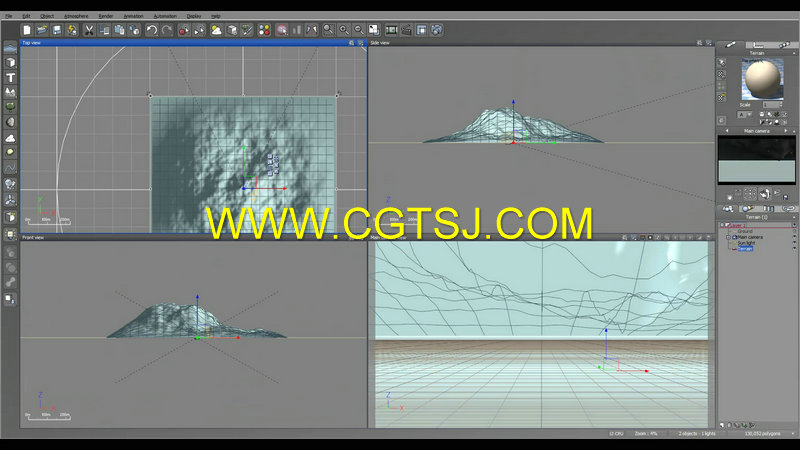
Task: Toggle visibility eye for Ground row
Action: click(794, 231)
